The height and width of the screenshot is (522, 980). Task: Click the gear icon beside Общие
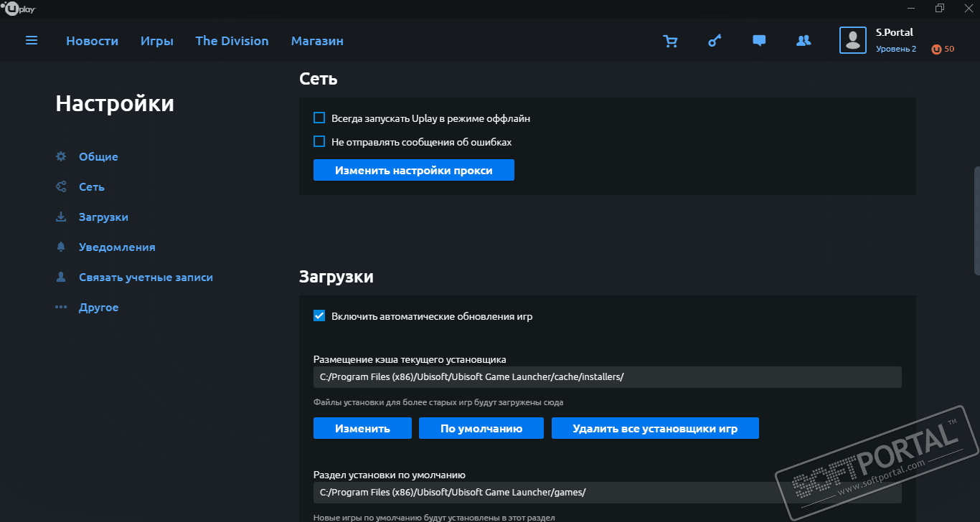[x=61, y=156]
